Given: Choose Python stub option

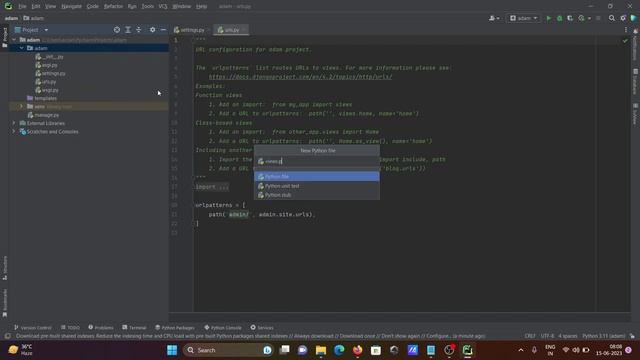Looking at the screenshot, I should pos(317,195).
